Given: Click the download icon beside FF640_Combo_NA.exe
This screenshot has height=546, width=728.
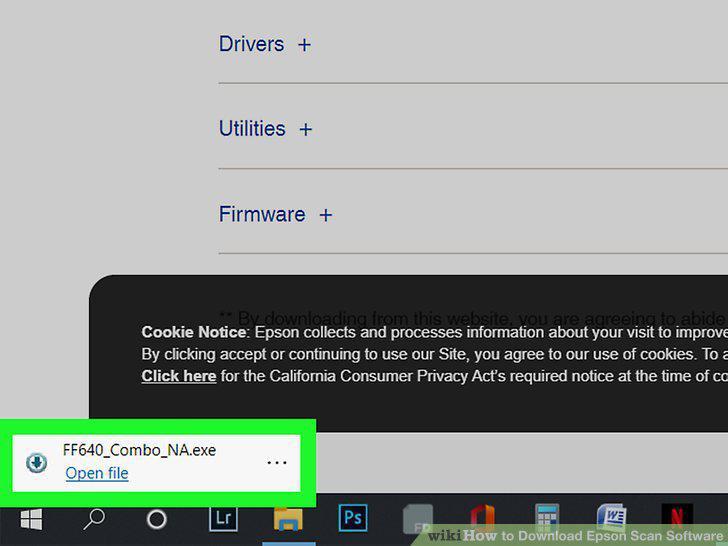Looking at the screenshot, I should [x=37, y=462].
